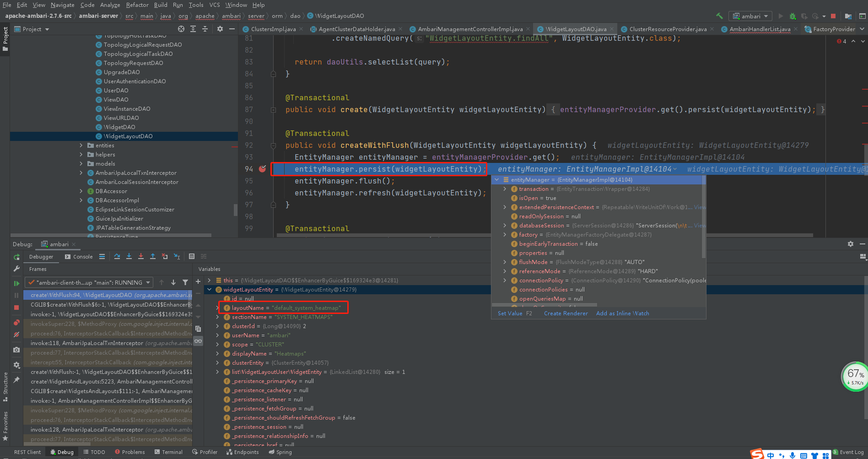Expand the transaction field in the entityManager popup

505,189
